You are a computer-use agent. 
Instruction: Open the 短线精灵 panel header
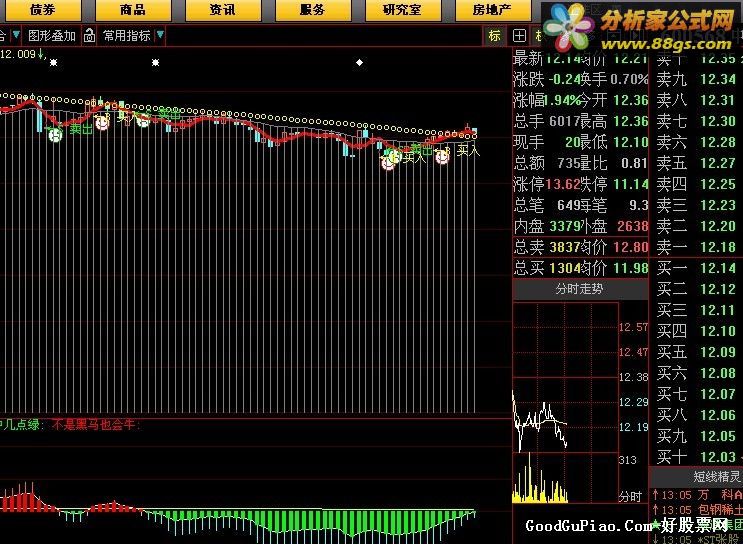coord(696,477)
